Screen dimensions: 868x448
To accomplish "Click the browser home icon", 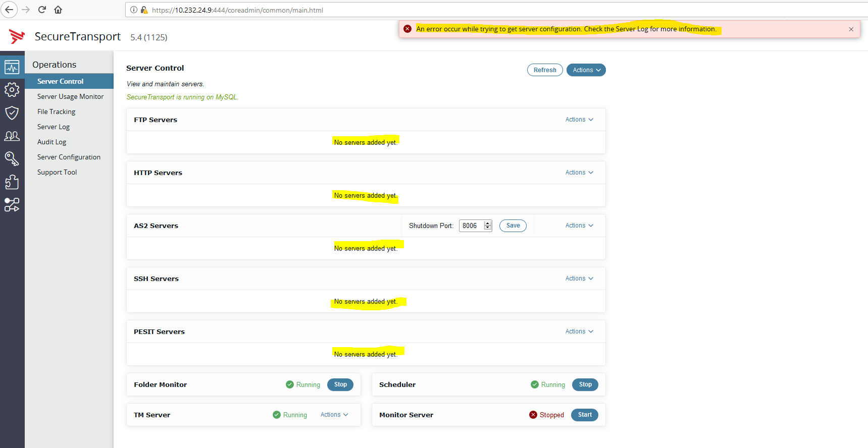I will [x=58, y=10].
